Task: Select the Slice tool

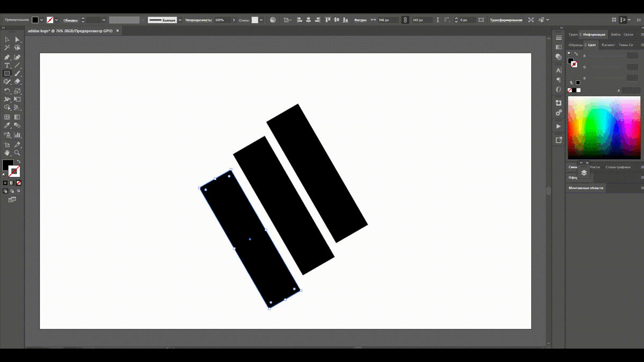Action: 17,144
